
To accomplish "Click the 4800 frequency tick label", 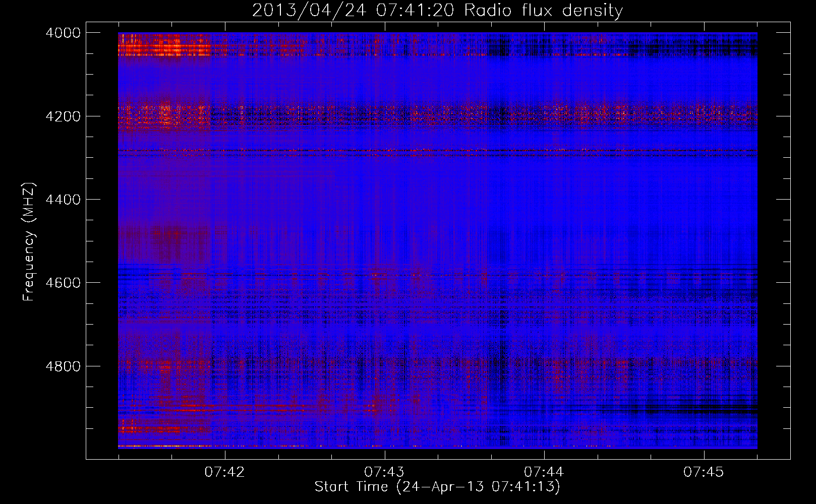I will [x=63, y=366].
